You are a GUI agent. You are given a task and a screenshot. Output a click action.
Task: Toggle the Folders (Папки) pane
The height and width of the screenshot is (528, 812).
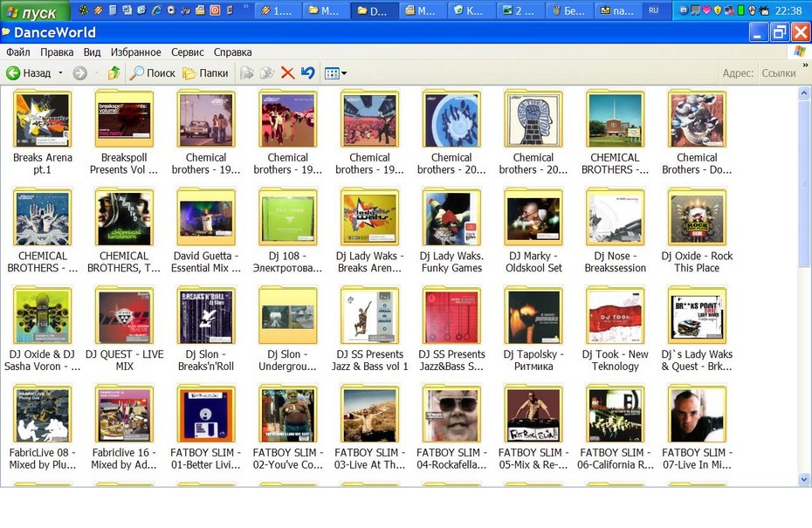(205, 73)
